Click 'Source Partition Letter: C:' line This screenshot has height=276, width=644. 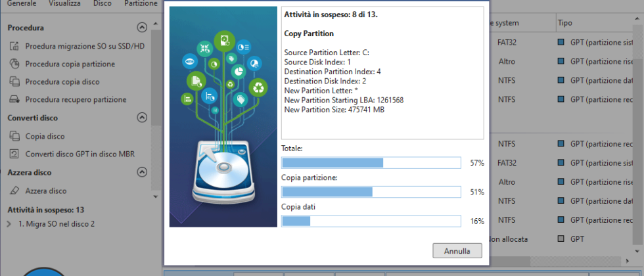point(327,52)
